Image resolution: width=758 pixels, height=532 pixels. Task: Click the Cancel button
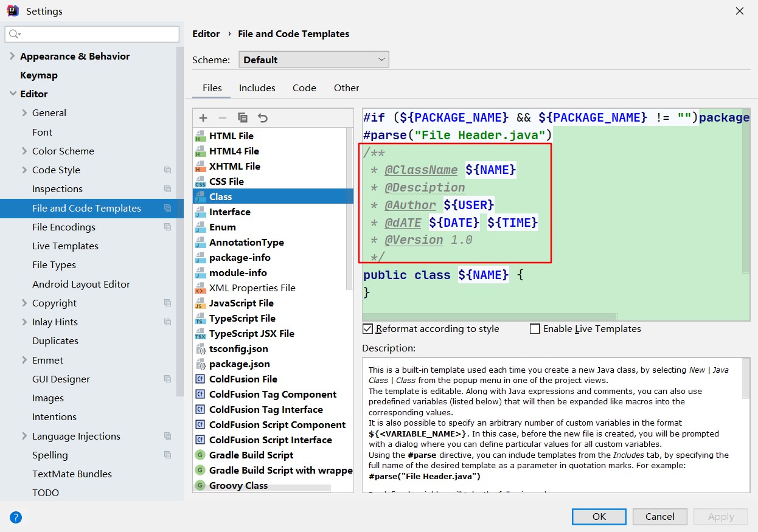point(659,516)
